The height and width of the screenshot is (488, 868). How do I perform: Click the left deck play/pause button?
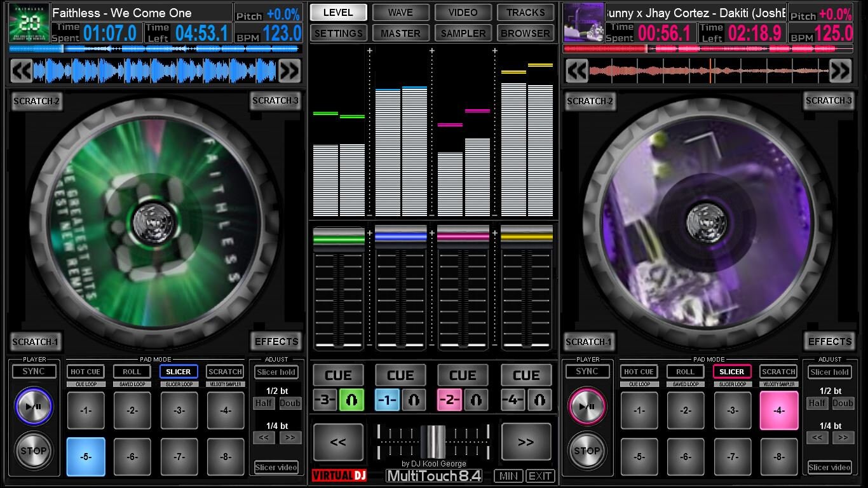coord(34,406)
